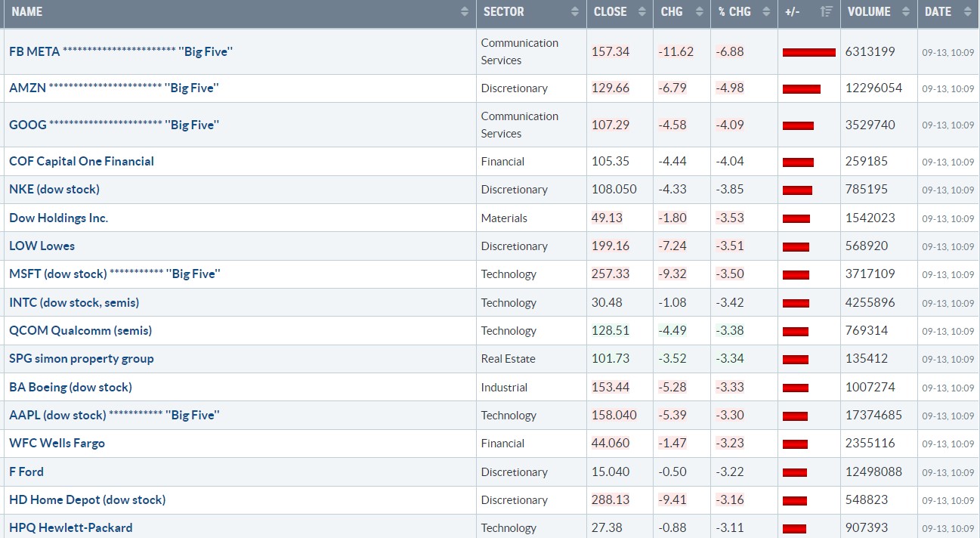This screenshot has height=538, width=980.
Task: Select Communication Services in FB META row
Action: pyautogui.click(x=520, y=51)
